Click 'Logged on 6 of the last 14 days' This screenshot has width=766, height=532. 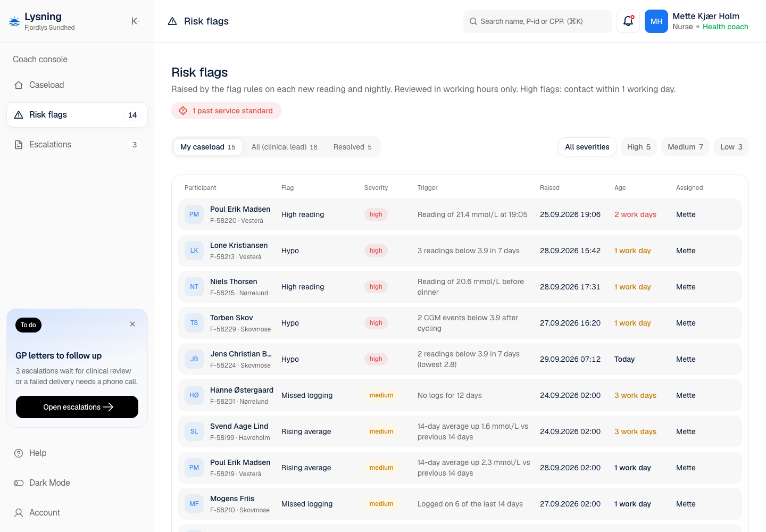pyautogui.click(x=470, y=504)
